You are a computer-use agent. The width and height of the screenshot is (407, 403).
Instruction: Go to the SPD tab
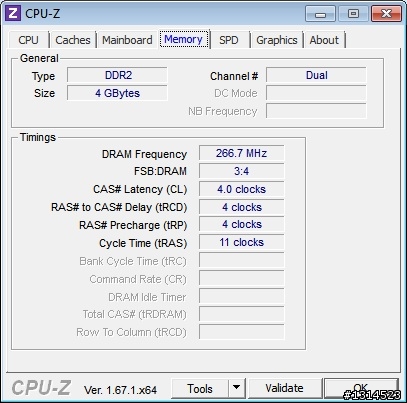point(229,40)
